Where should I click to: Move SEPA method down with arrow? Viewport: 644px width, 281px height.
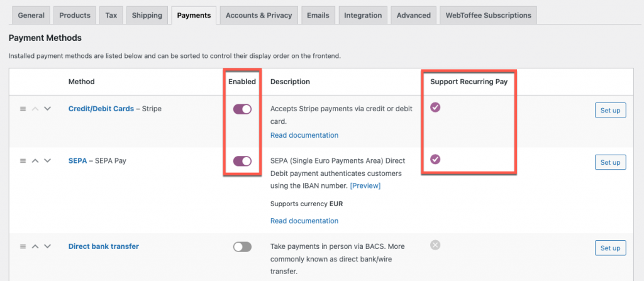coord(47,161)
